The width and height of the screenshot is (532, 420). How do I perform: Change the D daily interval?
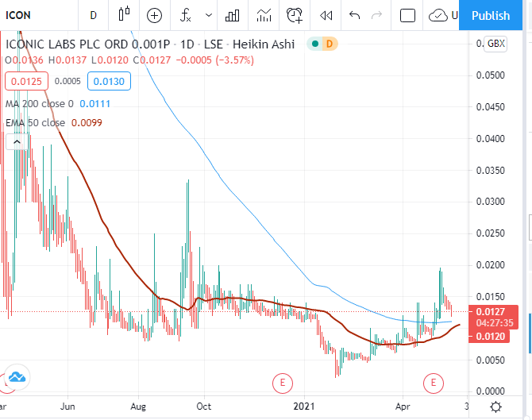(94, 15)
